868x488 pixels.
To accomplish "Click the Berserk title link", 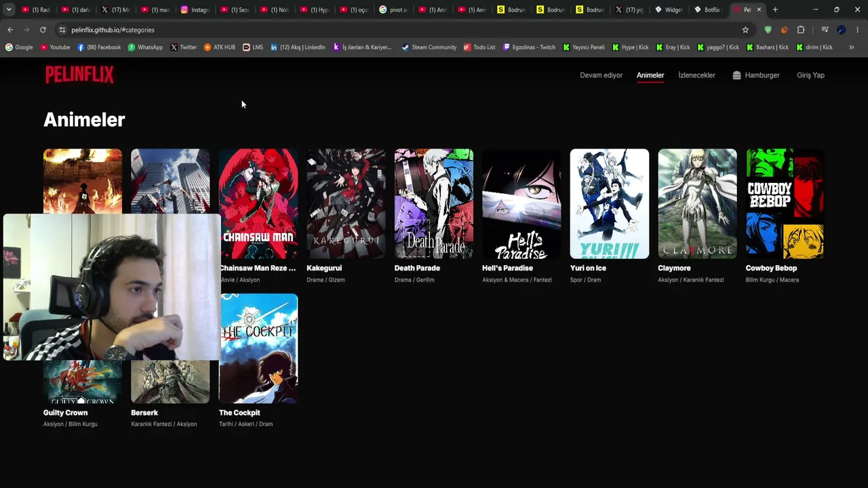I will tap(144, 413).
